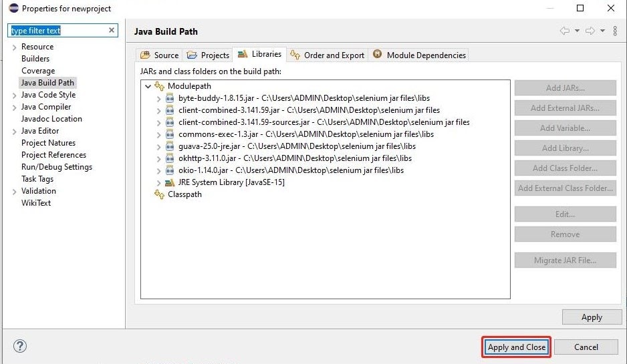Click the Edit button
The image size is (627, 364).
pyautogui.click(x=565, y=214)
